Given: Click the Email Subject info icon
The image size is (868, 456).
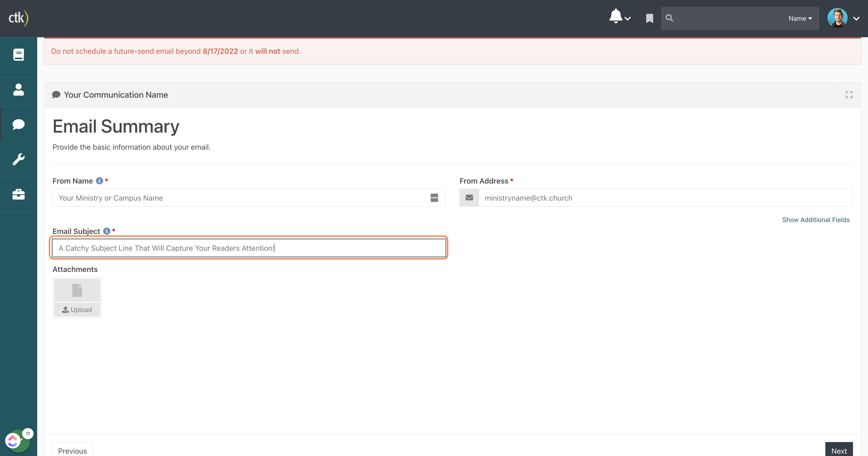Looking at the screenshot, I should pos(106,231).
